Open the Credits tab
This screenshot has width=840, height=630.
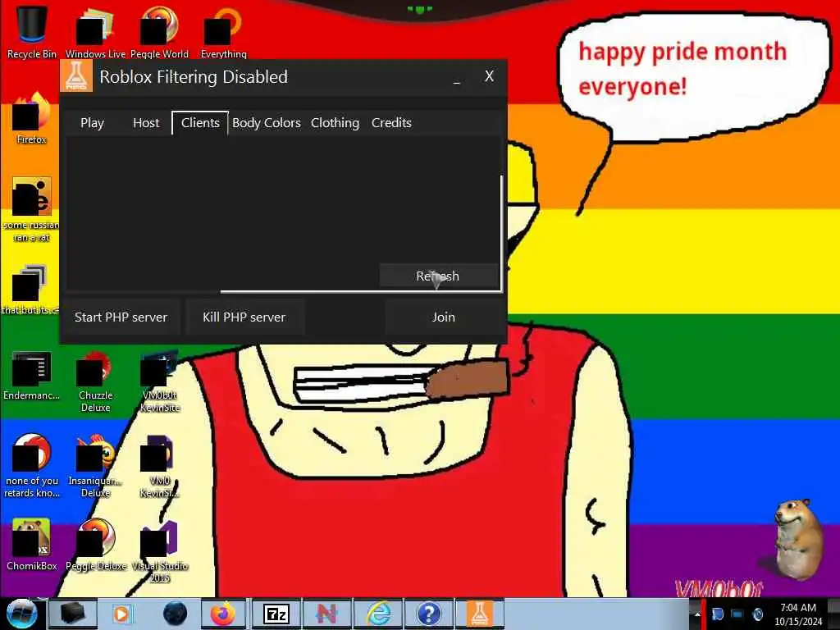point(391,123)
